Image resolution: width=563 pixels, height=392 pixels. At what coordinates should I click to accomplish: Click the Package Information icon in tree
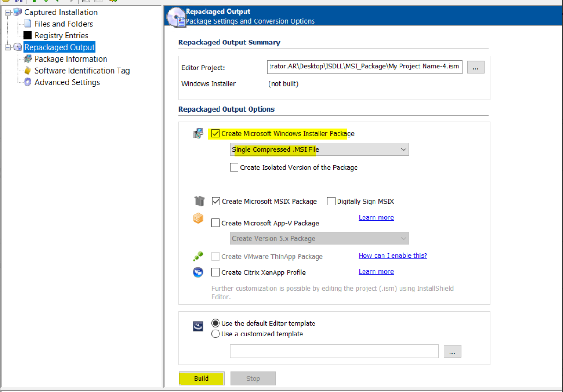pos(27,59)
